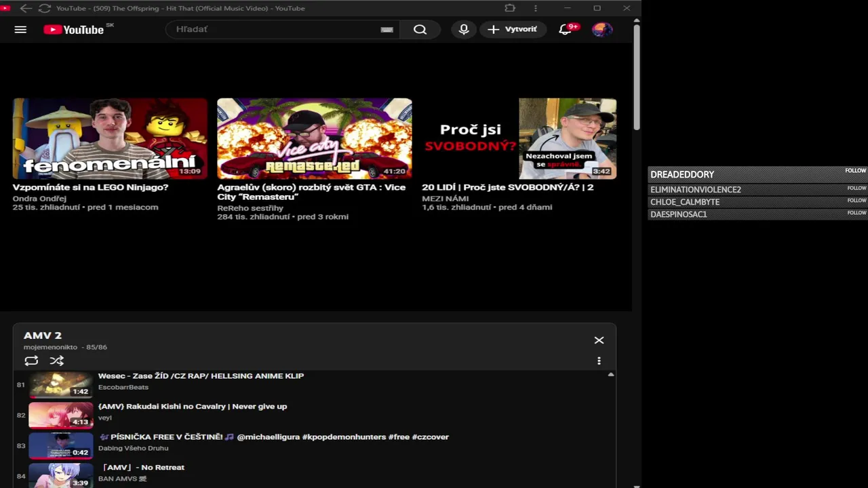
Task: Play the '「AMV」- No Retreat' playlist item
Action: pyautogui.click(x=141, y=467)
